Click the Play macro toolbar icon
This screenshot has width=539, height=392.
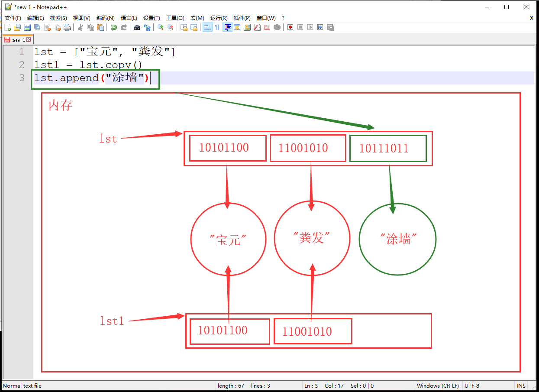[x=310, y=27]
